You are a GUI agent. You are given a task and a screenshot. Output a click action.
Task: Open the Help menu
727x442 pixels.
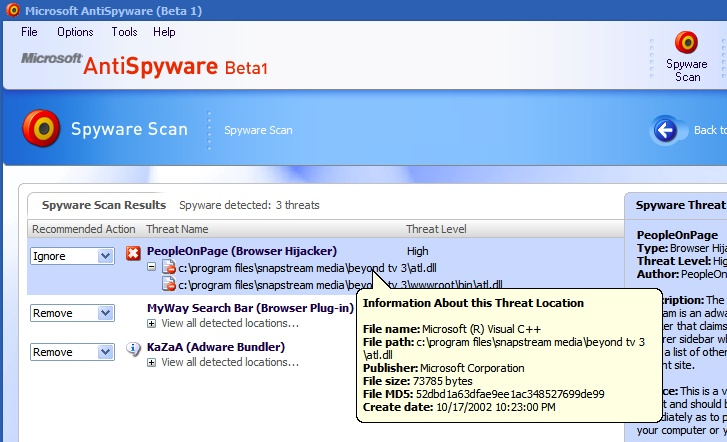tap(164, 32)
